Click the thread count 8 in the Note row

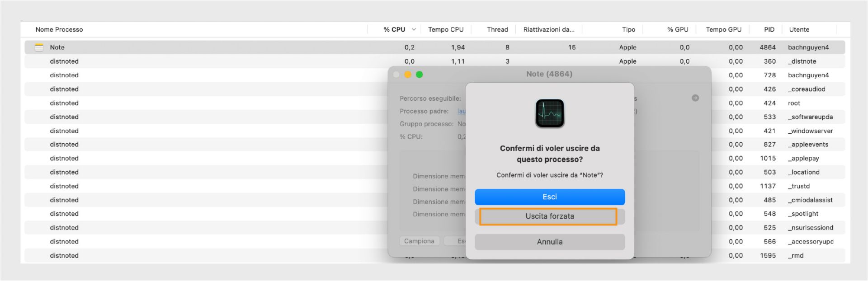[x=507, y=47]
